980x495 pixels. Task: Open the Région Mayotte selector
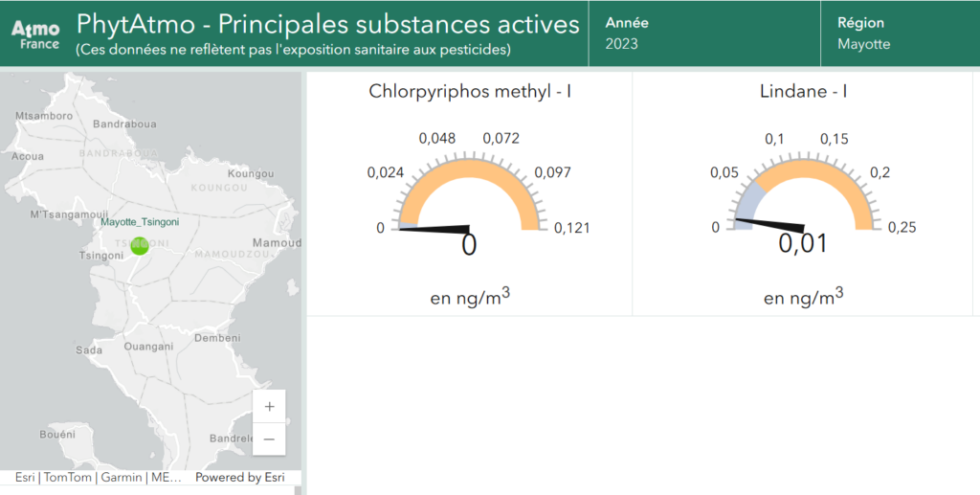(900, 34)
